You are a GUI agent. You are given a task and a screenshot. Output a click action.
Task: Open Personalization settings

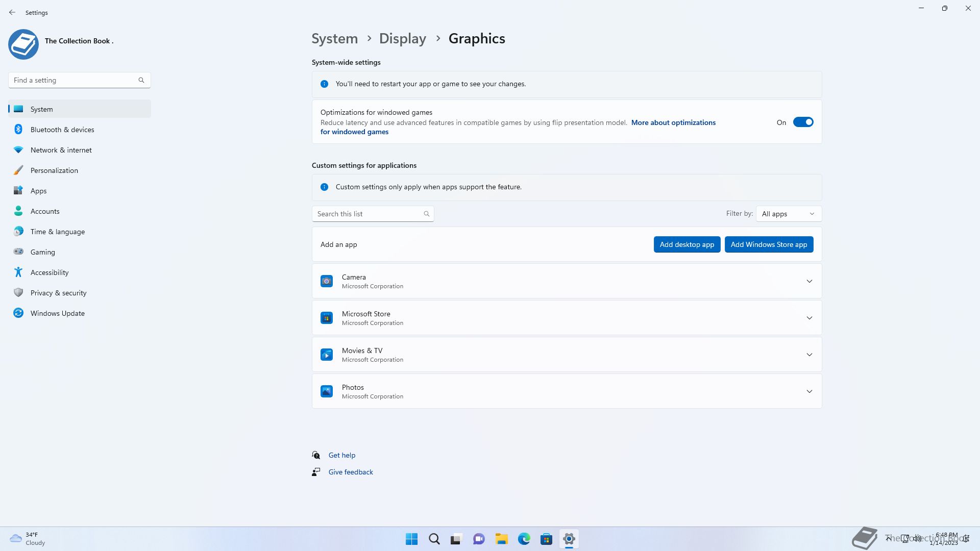[80, 170]
